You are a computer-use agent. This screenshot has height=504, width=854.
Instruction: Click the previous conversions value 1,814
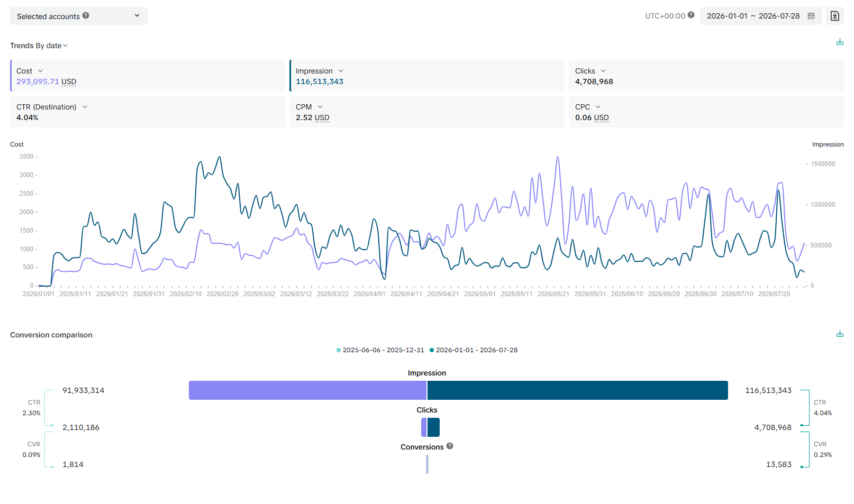[73, 464]
